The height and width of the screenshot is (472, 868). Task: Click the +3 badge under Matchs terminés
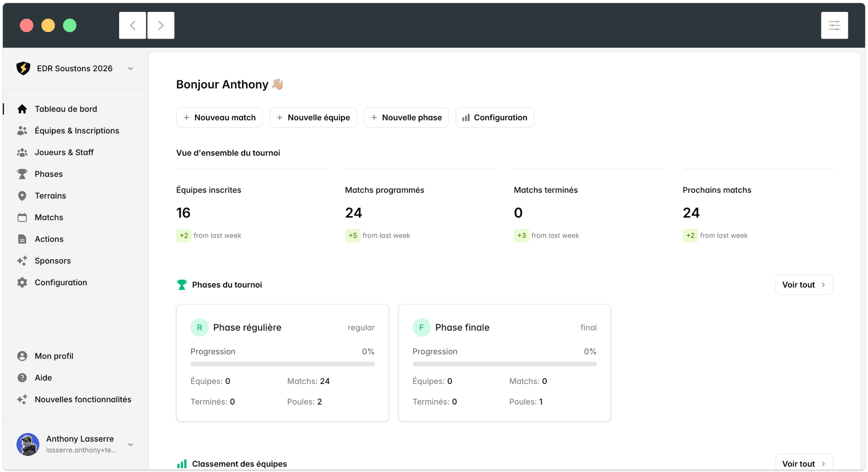[x=522, y=236]
